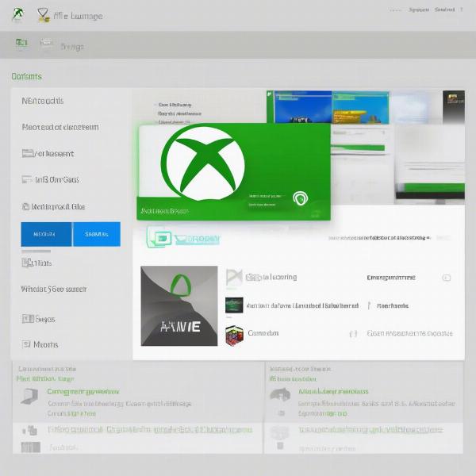Click the info icon in the second list row
The height and width of the screenshot is (476, 476).
pyautogui.click(x=369, y=305)
